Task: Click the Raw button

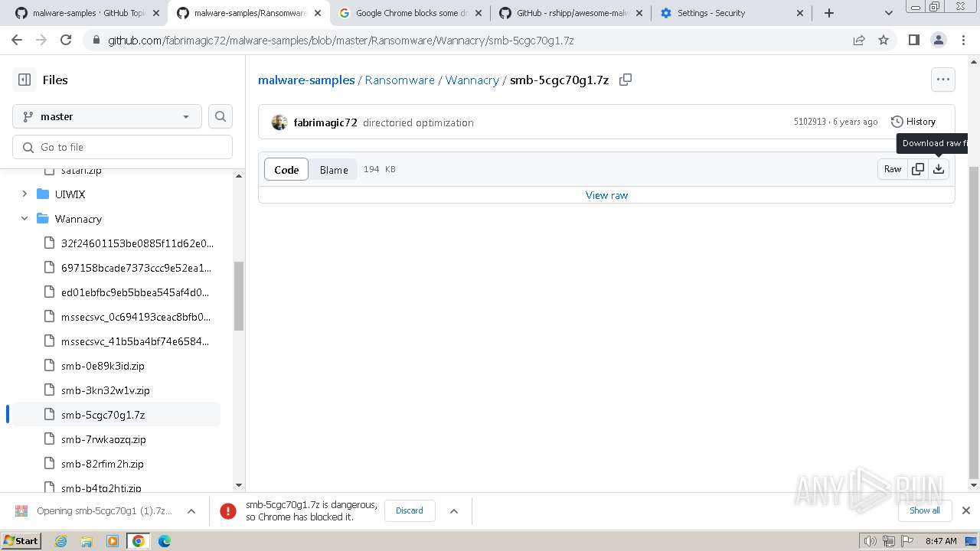Action: pos(893,169)
